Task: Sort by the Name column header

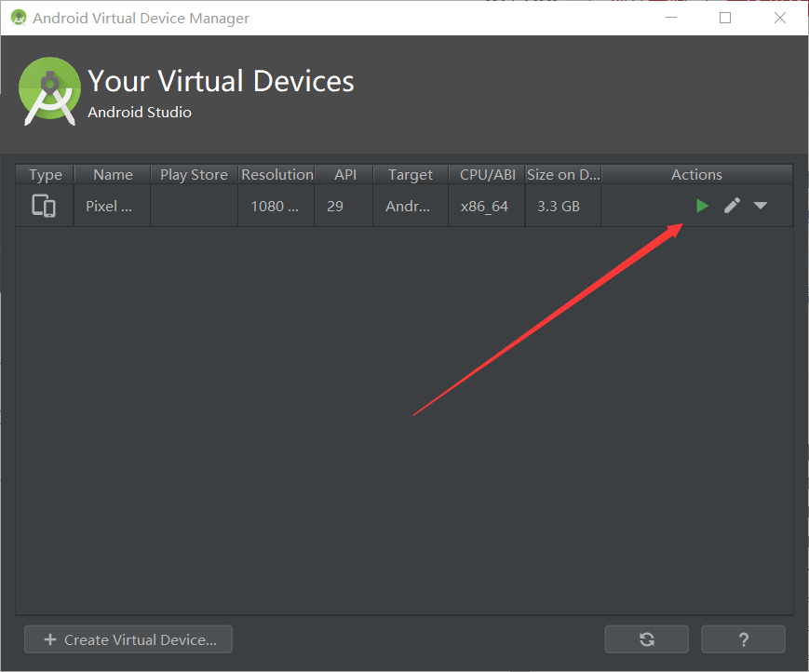Action: tap(113, 174)
